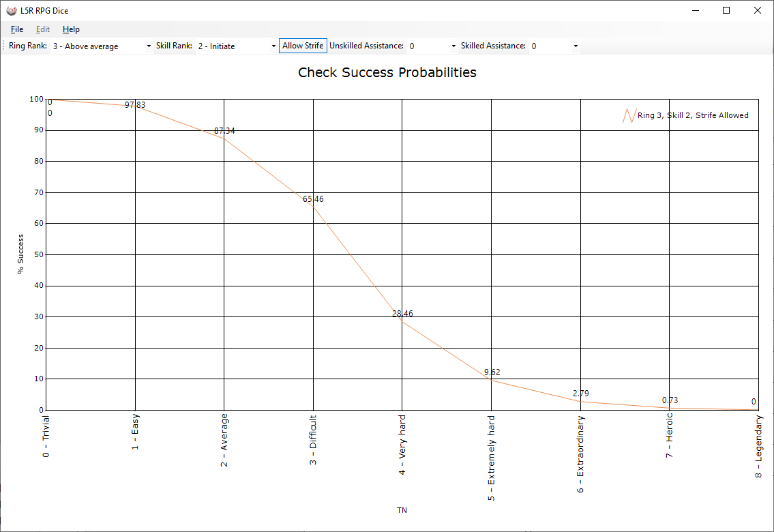Click the L5R RPG Dice title bar icon
This screenshot has height=532, width=774.
[12, 10]
